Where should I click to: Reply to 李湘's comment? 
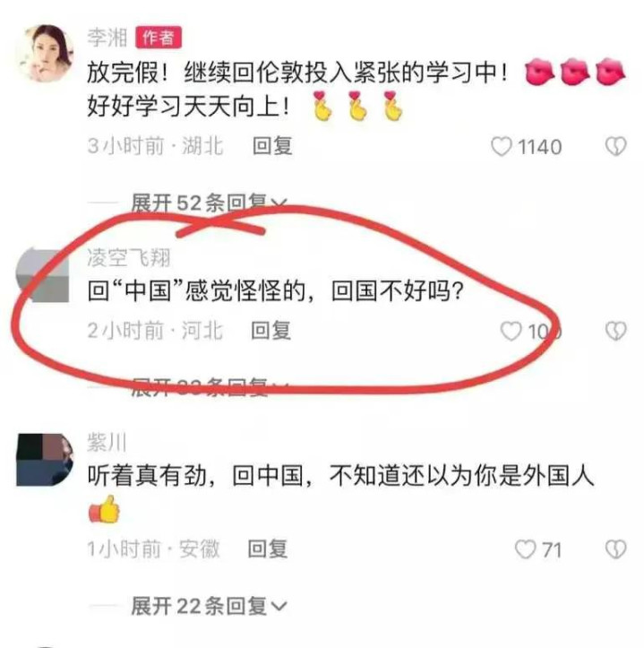click(272, 146)
